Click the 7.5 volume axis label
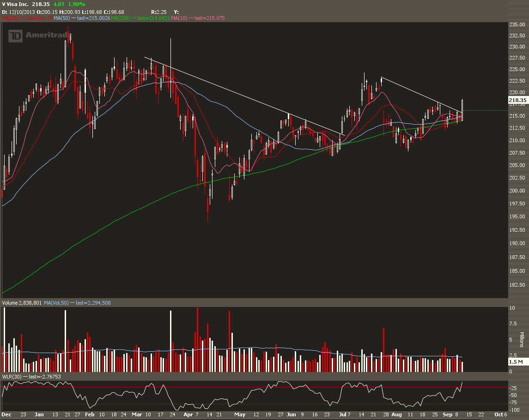This screenshot has height=420, width=529. click(x=513, y=324)
